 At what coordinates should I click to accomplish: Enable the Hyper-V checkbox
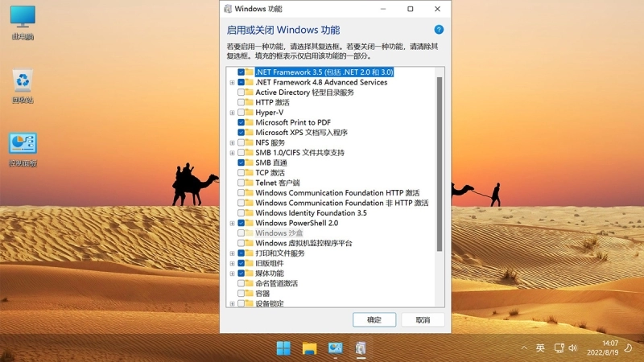(x=241, y=113)
